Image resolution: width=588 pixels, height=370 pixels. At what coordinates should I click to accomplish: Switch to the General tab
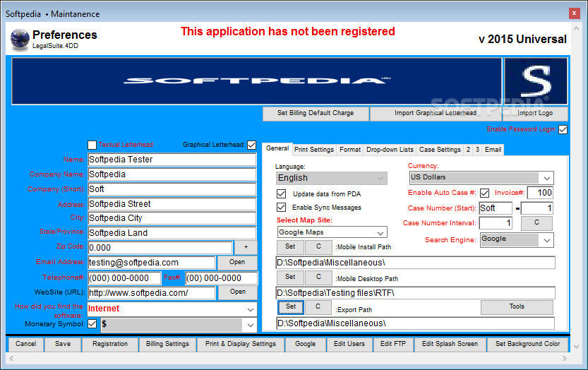click(x=277, y=148)
